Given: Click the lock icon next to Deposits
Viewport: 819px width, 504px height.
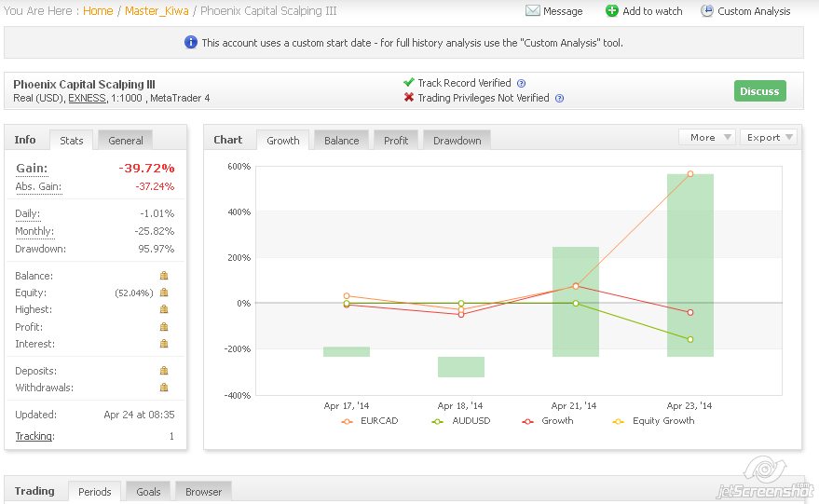Looking at the screenshot, I should 164,371.
